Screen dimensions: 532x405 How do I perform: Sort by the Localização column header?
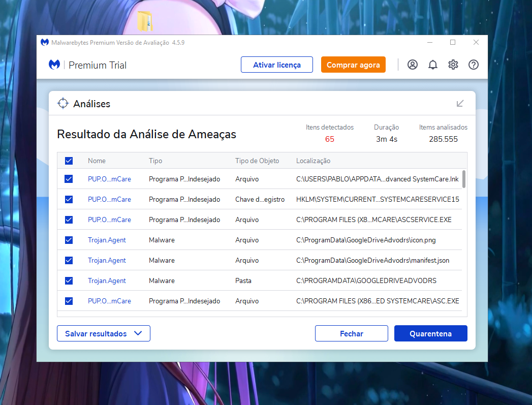tap(313, 161)
